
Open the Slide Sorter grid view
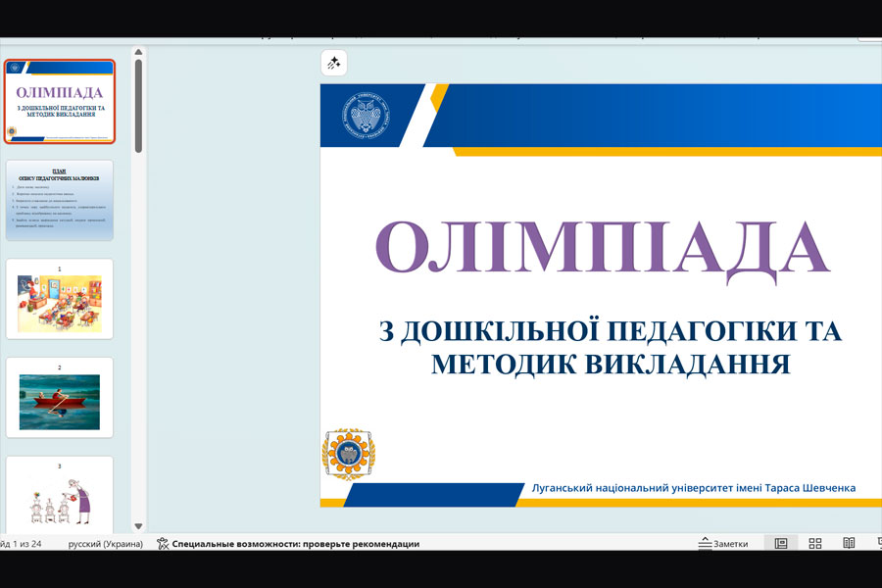point(815,543)
